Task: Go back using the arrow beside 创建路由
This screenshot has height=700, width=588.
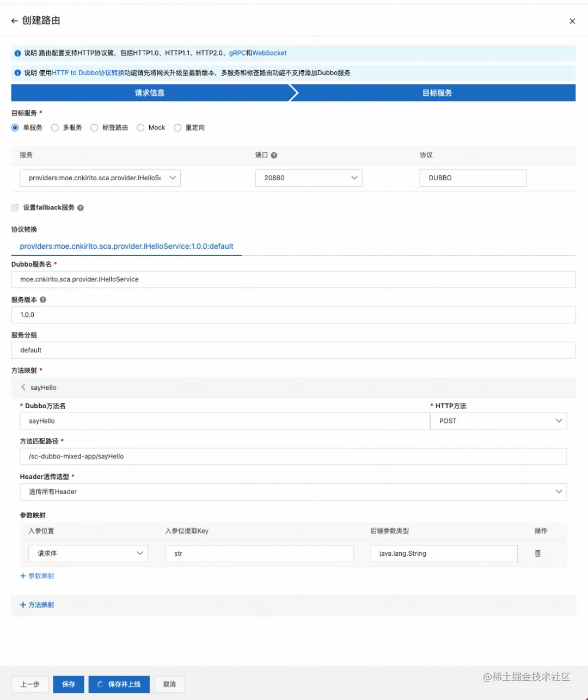Action: click(x=15, y=21)
